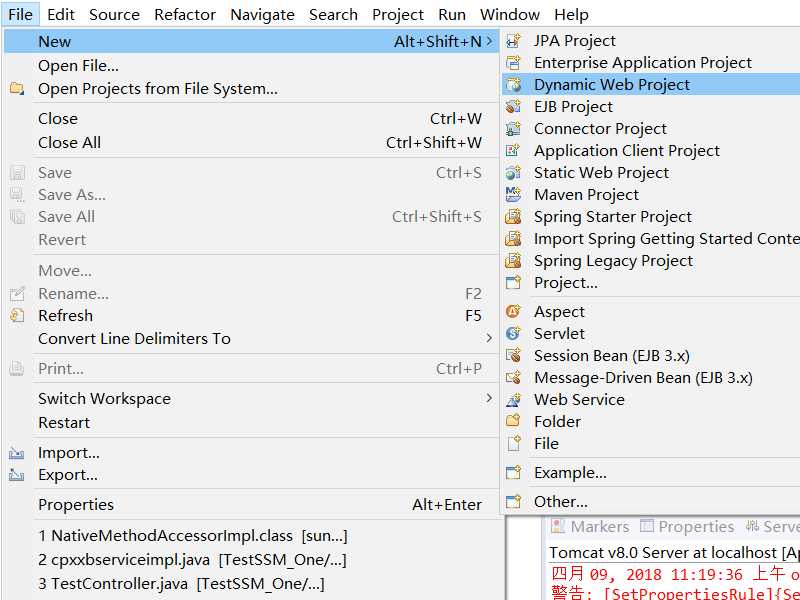The image size is (800, 600).
Task: Click the Maven Project icon
Action: pyautogui.click(x=513, y=194)
